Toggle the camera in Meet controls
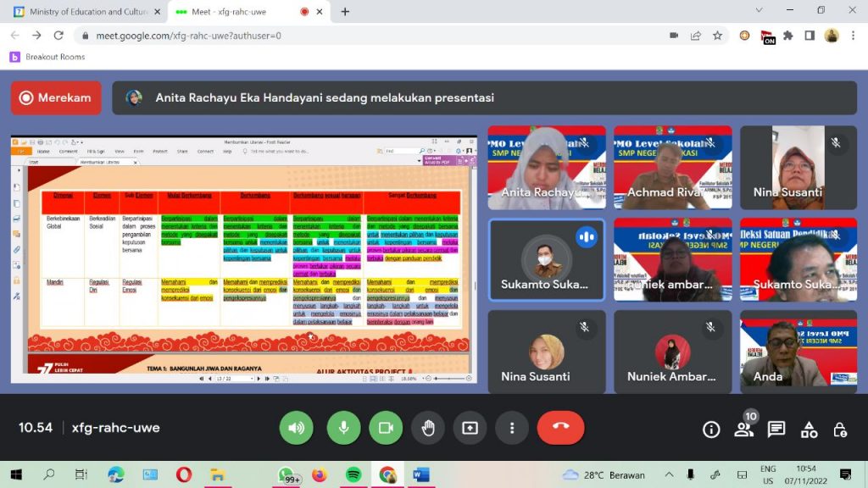 tap(386, 428)
